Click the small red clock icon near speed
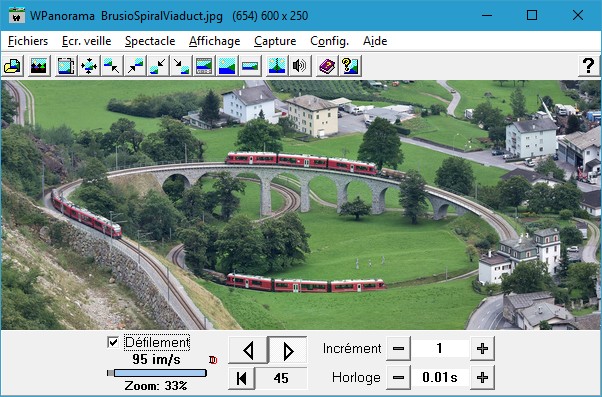Viewport: 602px width, 397px height. point(213,360)
